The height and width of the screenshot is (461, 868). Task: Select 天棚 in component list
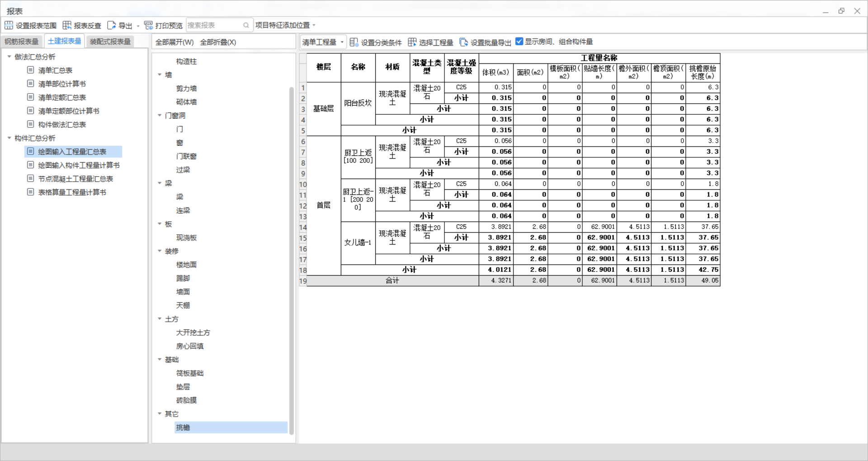[183, 305]
